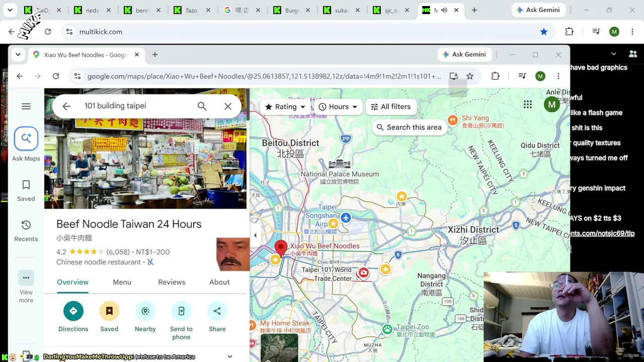Expand the chat panel dropdown chevron
This screenshot has width=644, height=362.
(x=614, y=54)
